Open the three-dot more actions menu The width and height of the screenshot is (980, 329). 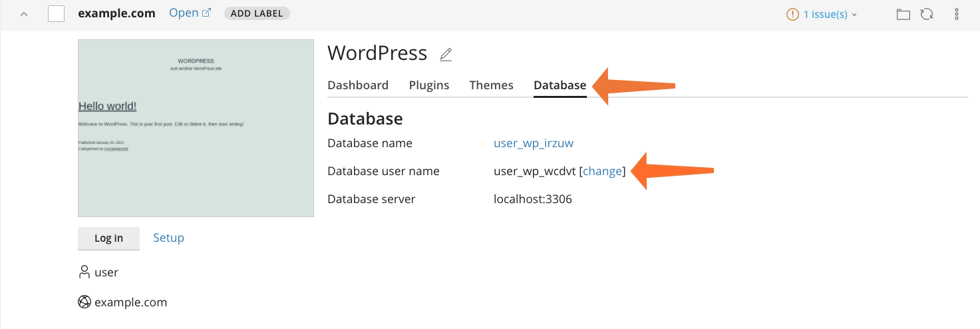pyautogui.click(x=957, y=14)
